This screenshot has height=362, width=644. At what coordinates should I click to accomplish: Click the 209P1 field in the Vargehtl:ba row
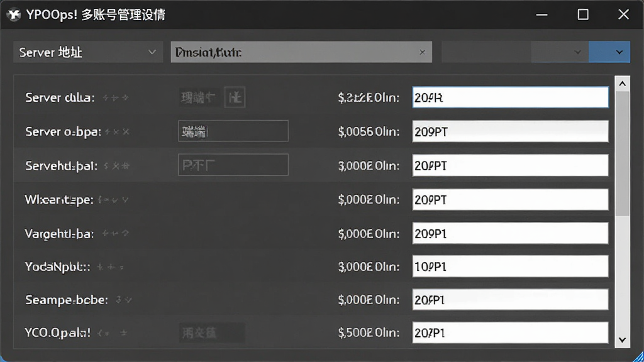click(x=510, y=233)
